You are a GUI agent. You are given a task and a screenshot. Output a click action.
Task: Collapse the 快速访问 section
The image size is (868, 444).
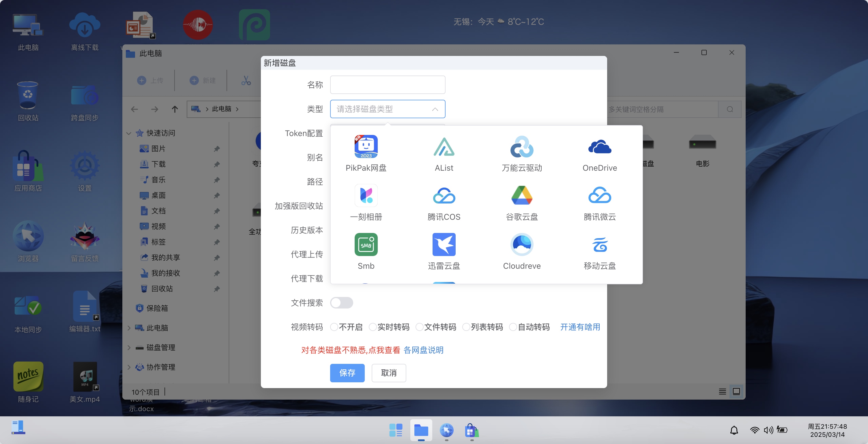pyautogui.click(x=129, y=133)
